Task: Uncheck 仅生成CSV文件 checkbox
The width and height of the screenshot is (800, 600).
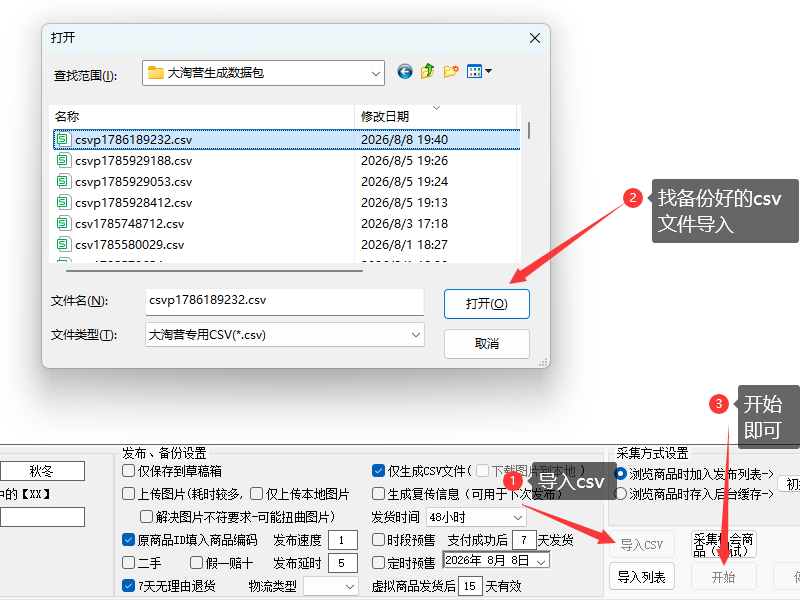Action: 378,470
